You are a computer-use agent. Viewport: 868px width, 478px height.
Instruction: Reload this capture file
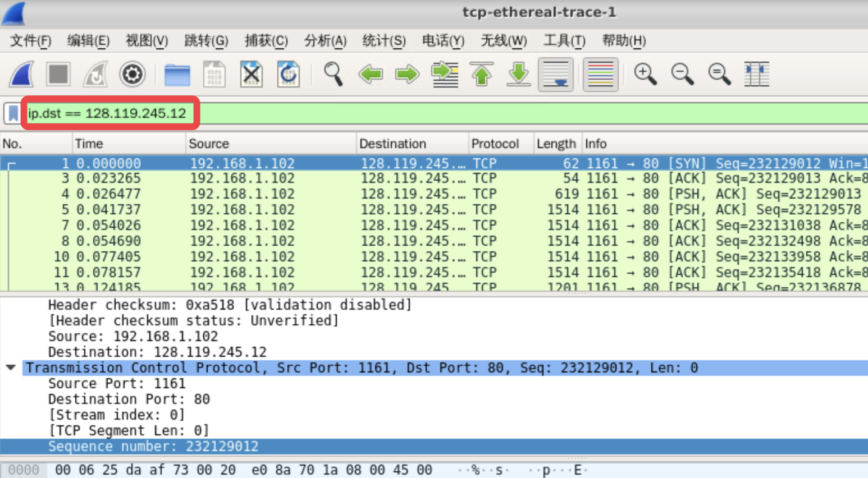(x=289, y=74)
